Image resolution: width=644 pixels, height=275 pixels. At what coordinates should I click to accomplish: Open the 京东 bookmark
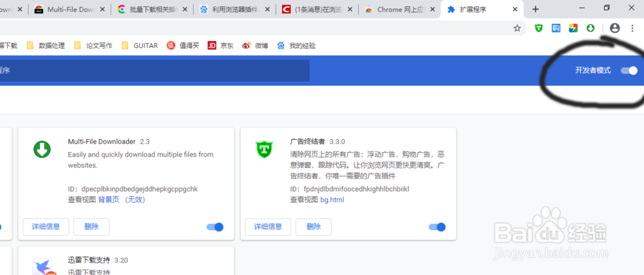click(220, 46)
